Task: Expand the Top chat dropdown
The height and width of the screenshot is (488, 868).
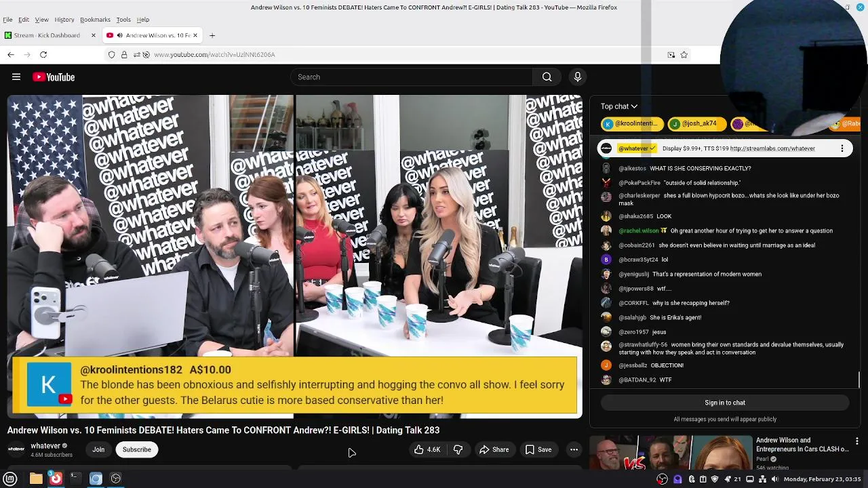Action: pyautogui.click(x=618, y=106)
